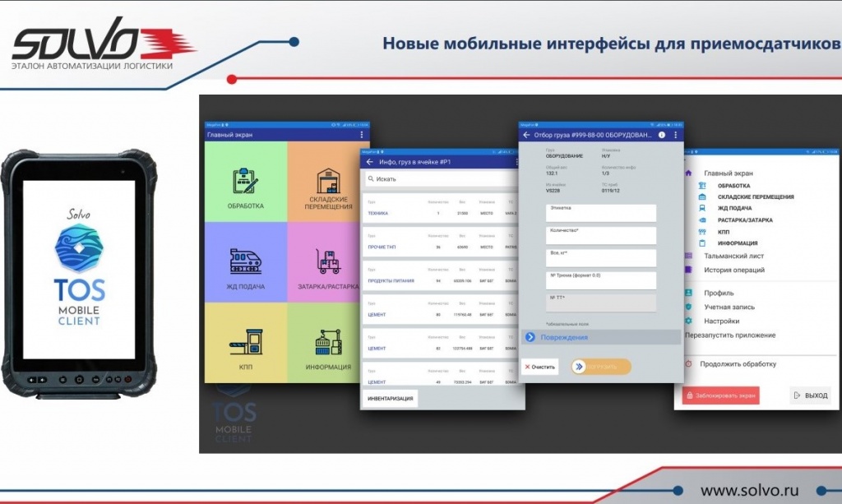Click the orange Погрузить button
This screenshot has height=504, width=842.
click(x=601, y=367)
